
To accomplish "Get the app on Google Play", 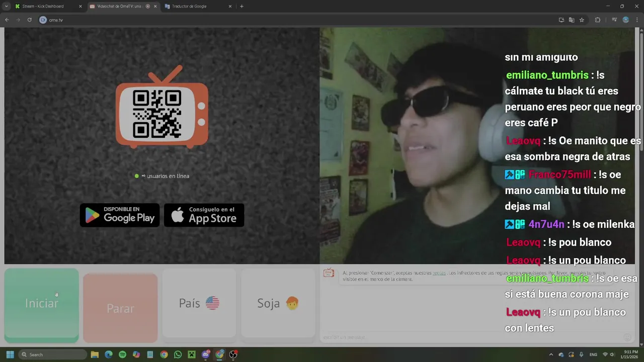I will [x=120, y=215].
